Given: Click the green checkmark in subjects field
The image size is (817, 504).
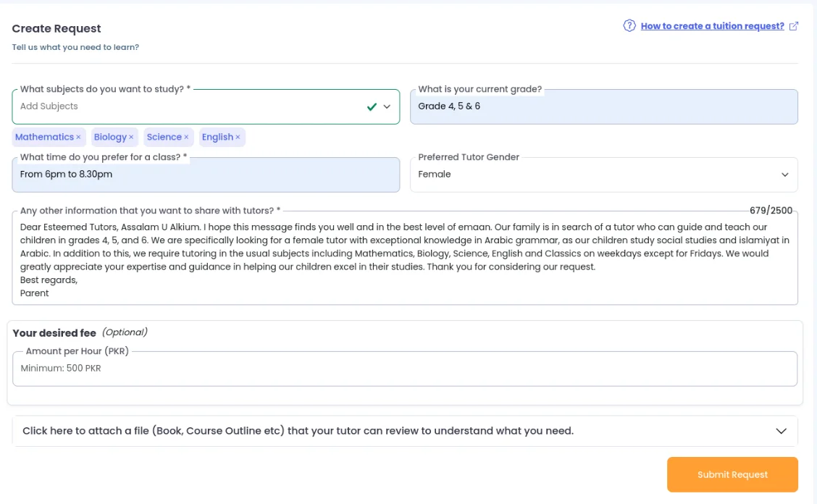Looking at the screenshot, I should pos(372,107).
